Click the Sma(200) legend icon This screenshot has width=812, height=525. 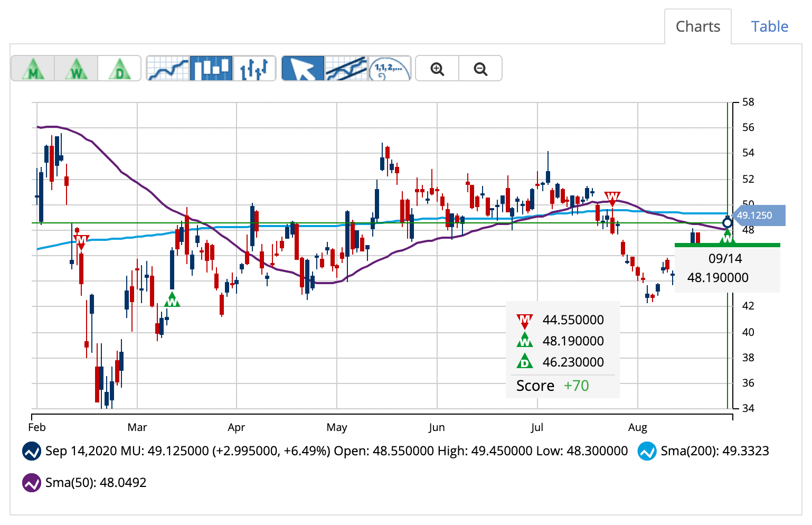[x=647, y=452]
